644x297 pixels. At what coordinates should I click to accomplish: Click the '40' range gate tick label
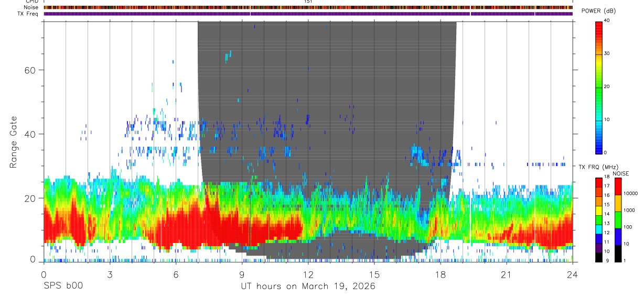click(x=29, y=134)
